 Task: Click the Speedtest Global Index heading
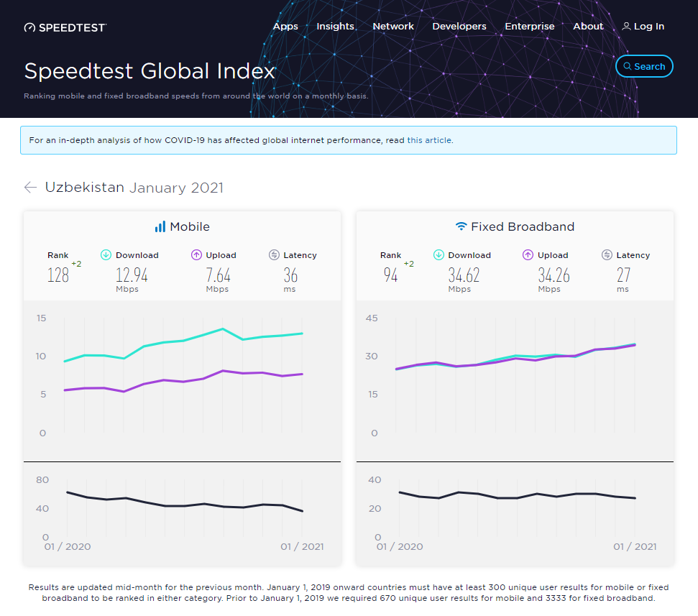click(150, 71)
